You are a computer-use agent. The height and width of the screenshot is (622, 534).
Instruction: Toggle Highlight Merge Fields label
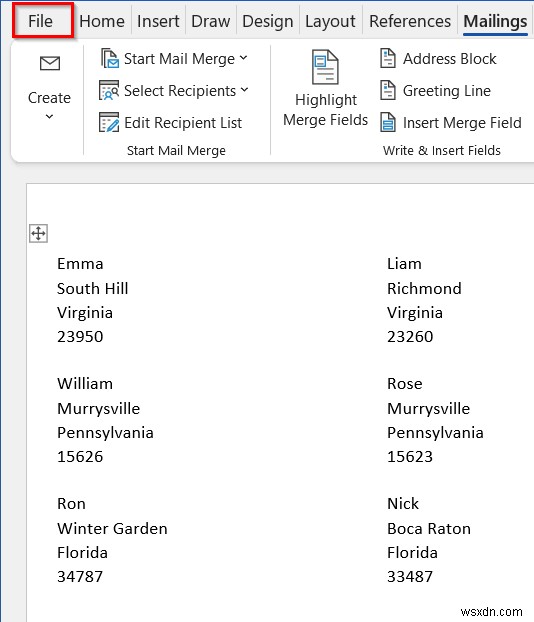pyautogui.click(x=326, y=110)
